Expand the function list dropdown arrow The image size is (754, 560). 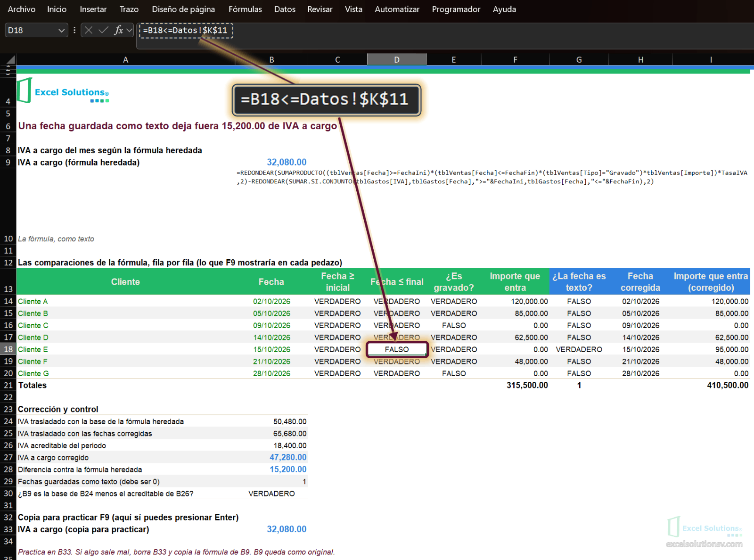[129, 30]
